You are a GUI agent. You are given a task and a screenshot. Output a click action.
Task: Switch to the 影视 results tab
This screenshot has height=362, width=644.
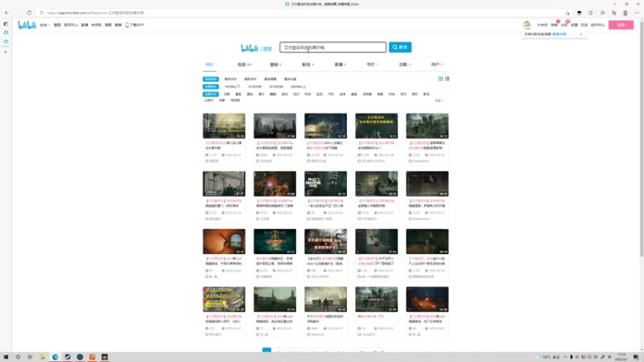pyautogui.click(x=308, y=64)
